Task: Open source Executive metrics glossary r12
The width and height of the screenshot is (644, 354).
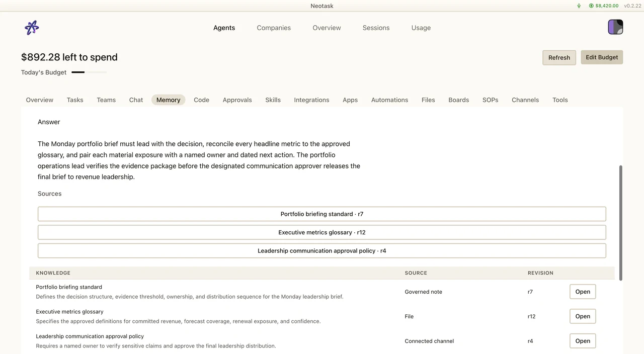Action: coord(322,232)
